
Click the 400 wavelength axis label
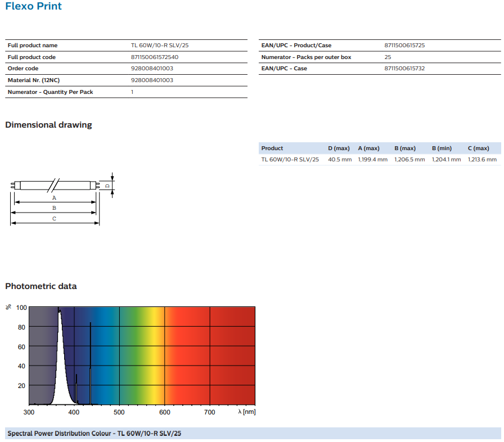pos(74,412)
